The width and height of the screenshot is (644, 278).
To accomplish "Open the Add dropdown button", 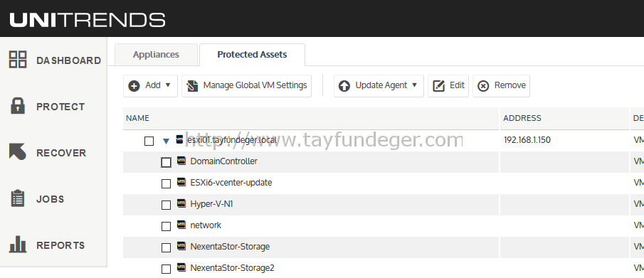I will click(x=150, y=86).
